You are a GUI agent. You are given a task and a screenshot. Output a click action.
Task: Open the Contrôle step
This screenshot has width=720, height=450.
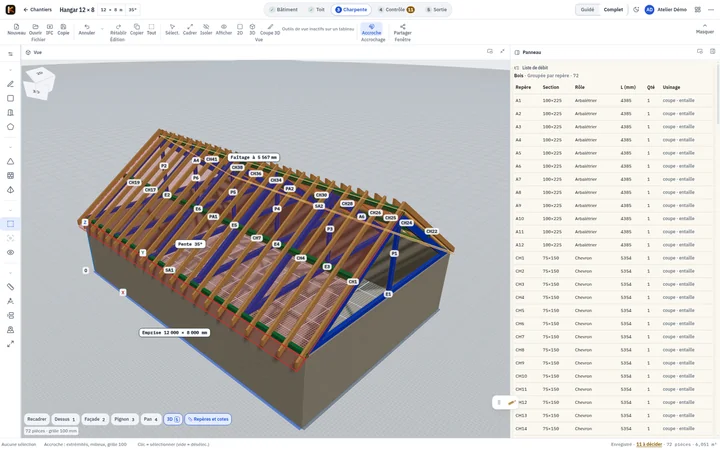pos(396,10)
